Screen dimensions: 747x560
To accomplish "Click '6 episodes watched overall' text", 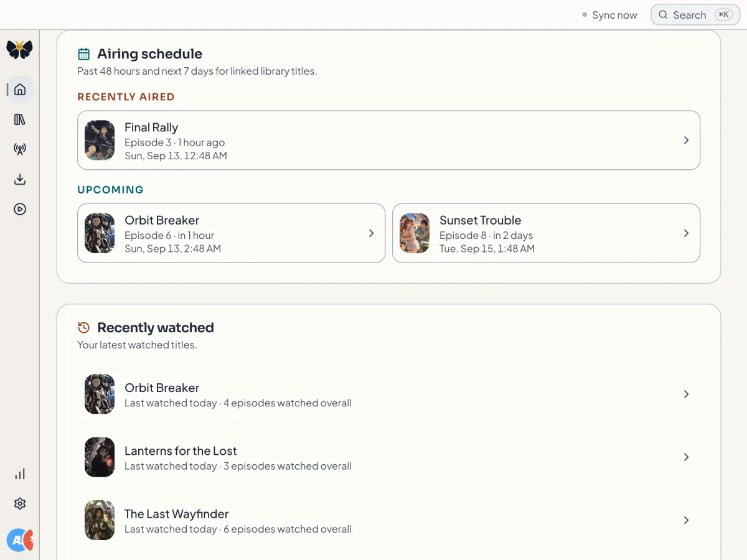I will (x=288, y=529).
